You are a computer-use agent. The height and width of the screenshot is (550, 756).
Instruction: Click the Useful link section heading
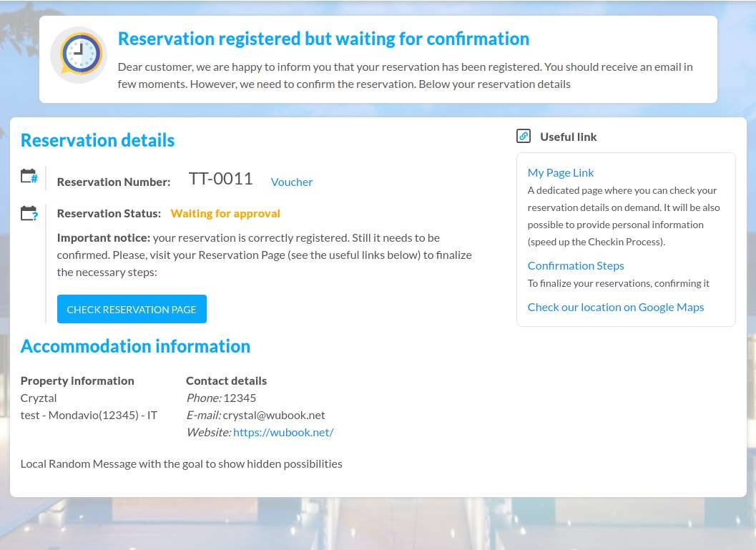point(568,137)
